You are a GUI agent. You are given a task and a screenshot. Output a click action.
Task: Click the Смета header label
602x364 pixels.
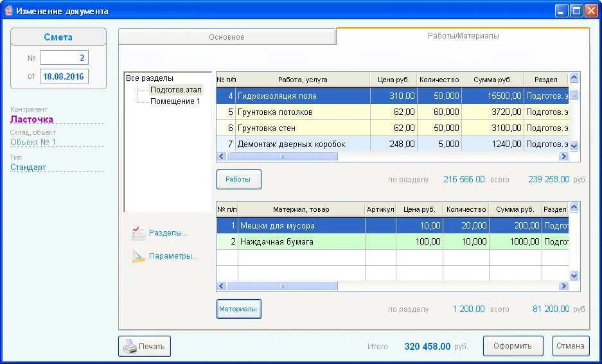(58, 37)
